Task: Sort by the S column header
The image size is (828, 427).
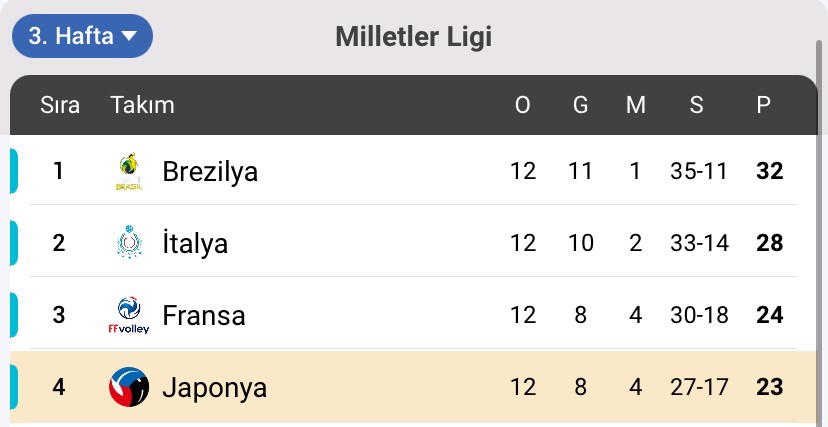Action: 697,105
